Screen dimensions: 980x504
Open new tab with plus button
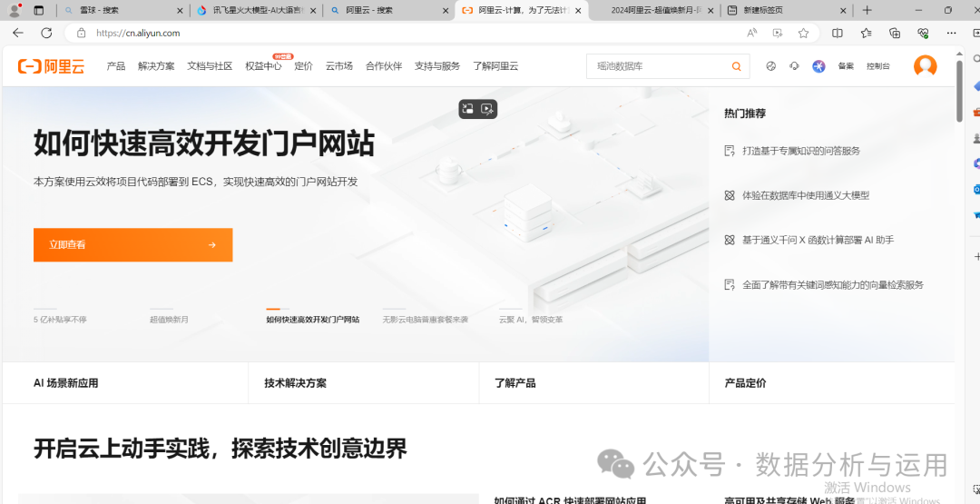[867, 10]
